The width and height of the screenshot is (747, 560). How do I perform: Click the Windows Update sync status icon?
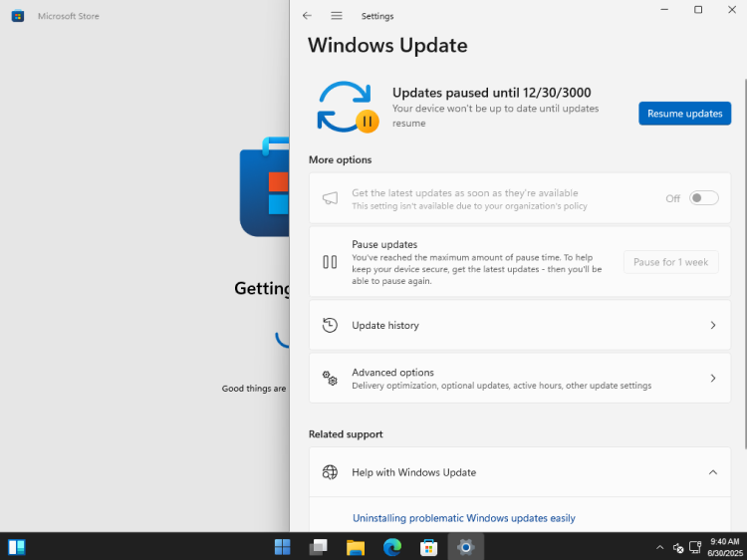tap(349, 107)
